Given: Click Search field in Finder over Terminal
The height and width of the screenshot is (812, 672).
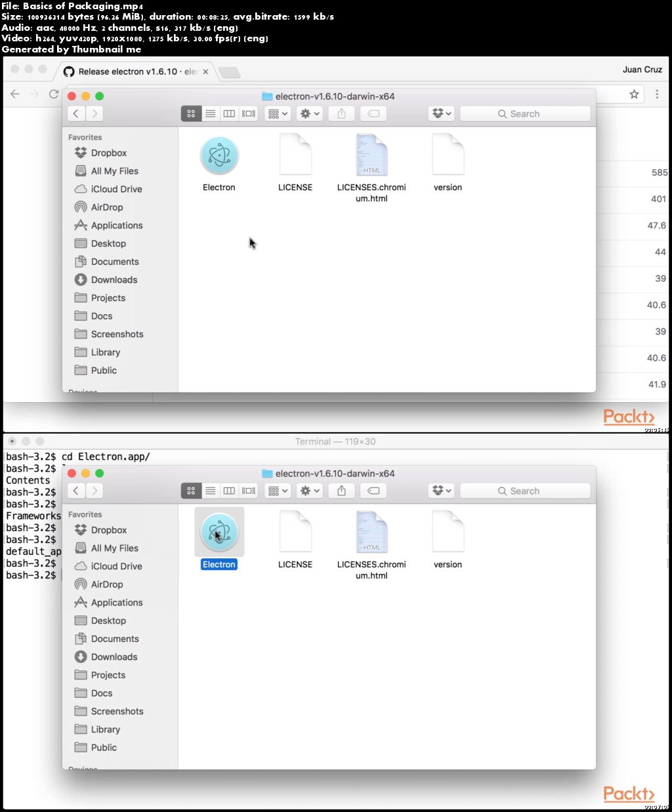Looking at the screenshot, I should [525, 491].
